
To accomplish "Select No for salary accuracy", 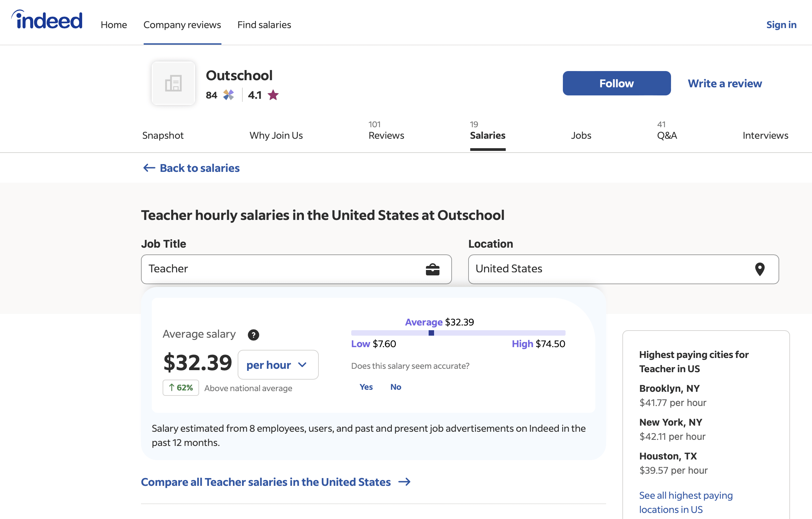I will coord(396,387).
